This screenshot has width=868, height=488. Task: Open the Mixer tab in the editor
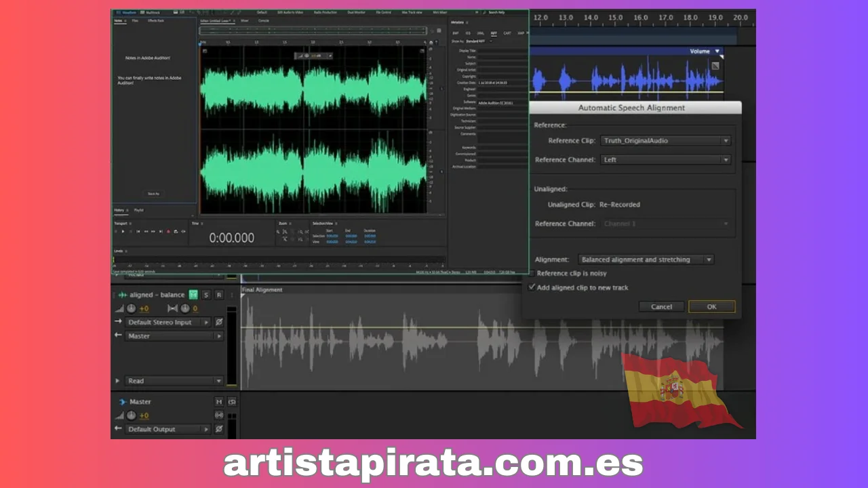pos(244,21)
